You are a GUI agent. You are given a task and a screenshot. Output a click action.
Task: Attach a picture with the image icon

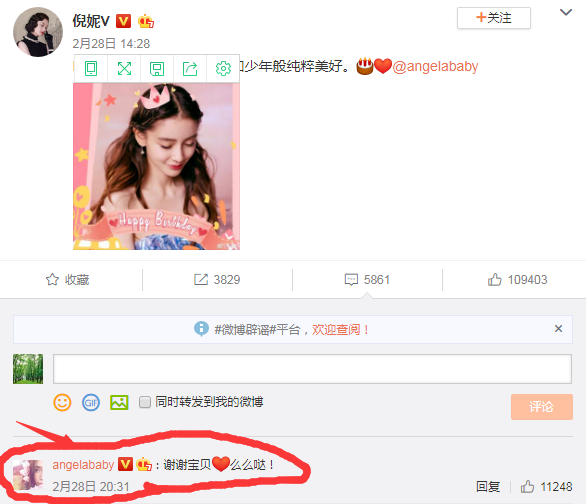coord(119,402)
